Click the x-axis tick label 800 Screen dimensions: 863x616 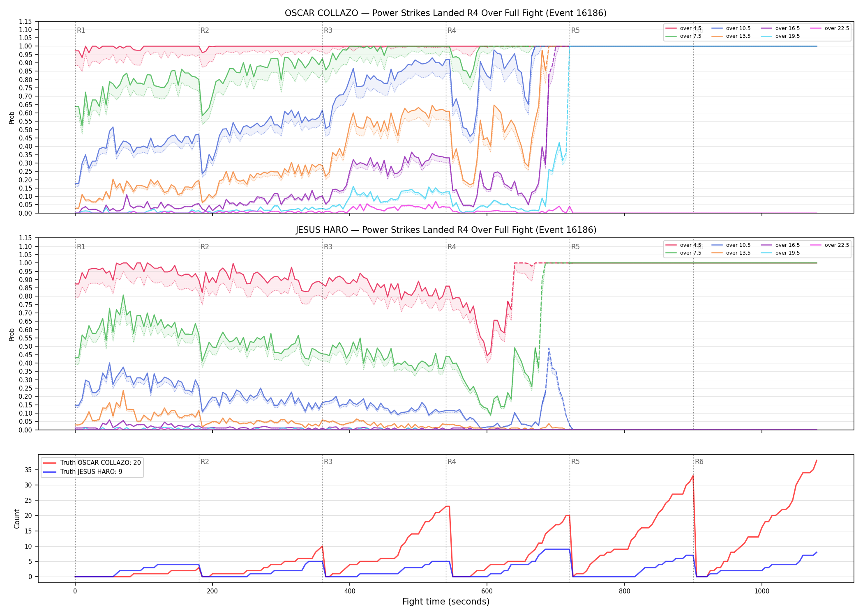pyautogui.click(x=624, y=591)
